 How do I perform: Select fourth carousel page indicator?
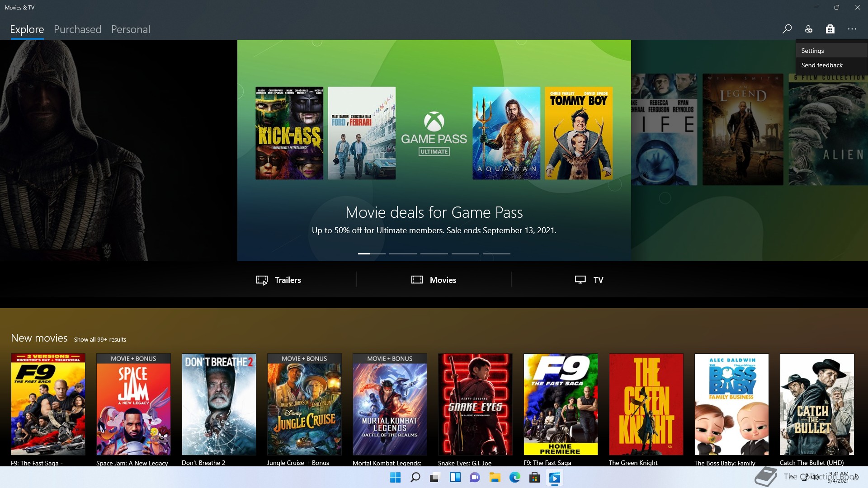[465, 253]
